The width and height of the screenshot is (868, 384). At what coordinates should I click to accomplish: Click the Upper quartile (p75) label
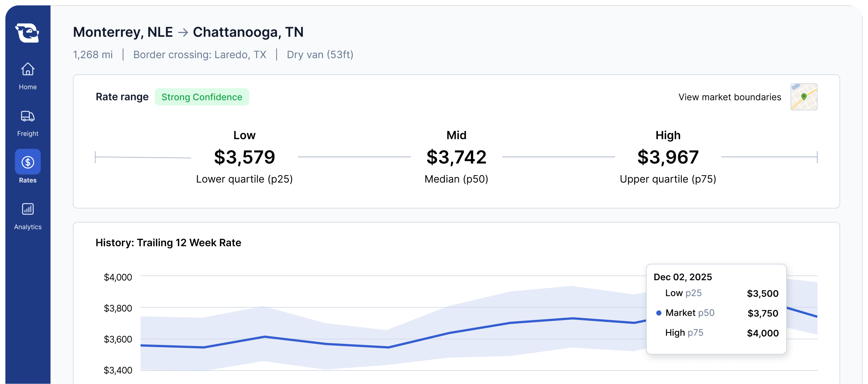coord(668,179)
